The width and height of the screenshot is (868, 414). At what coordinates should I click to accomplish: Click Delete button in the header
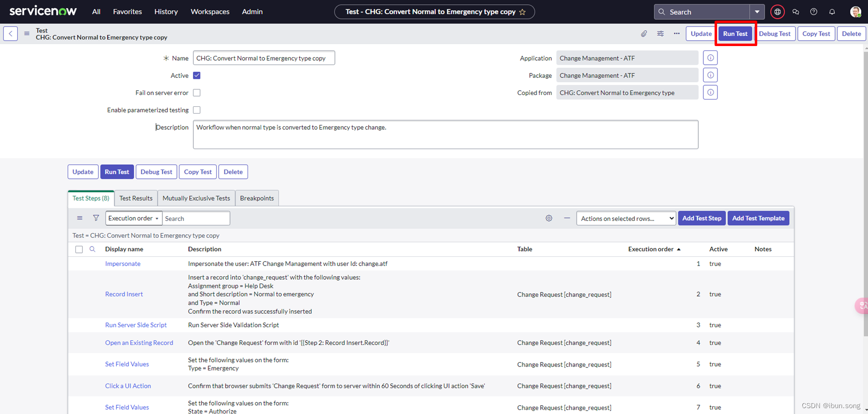pyautogui.click(x=851, y=34)
